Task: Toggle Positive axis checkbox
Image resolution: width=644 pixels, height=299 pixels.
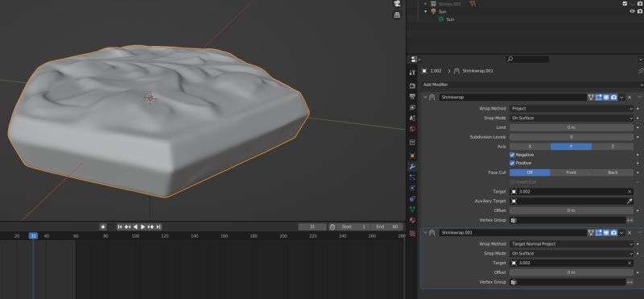Action: [512, 163]
